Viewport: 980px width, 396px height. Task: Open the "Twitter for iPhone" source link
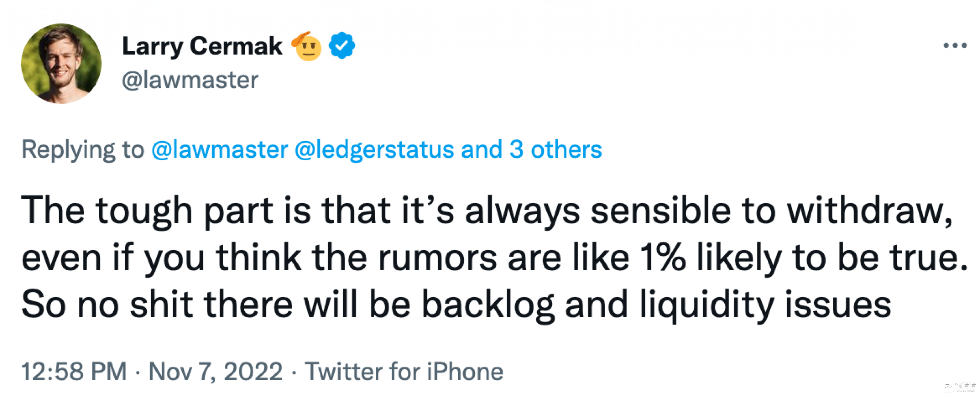pos(404,371)
